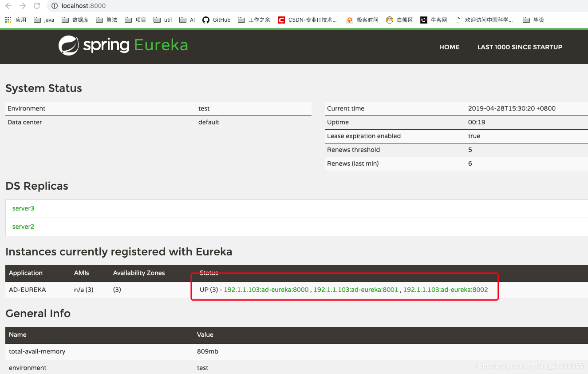Open the GitHub bookmark
This screenshot has width=588, height=374.
[x=216, y=20]
